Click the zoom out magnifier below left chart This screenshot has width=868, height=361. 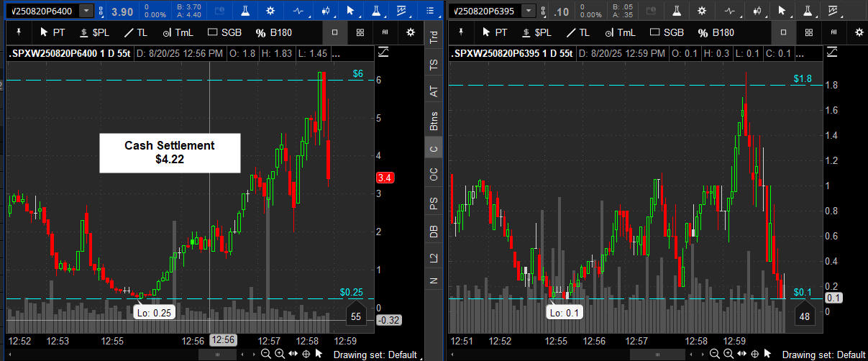tap(266, 354)
